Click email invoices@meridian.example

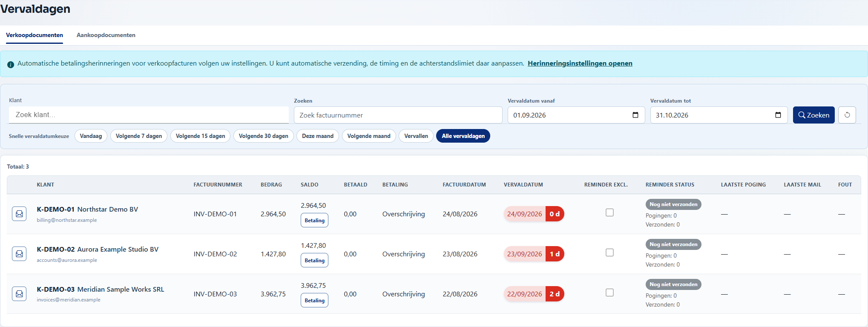coord(69,300)
